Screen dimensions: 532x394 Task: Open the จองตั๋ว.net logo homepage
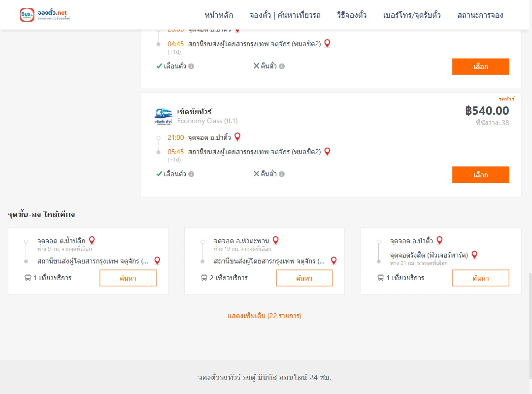[x=45, y=15]
